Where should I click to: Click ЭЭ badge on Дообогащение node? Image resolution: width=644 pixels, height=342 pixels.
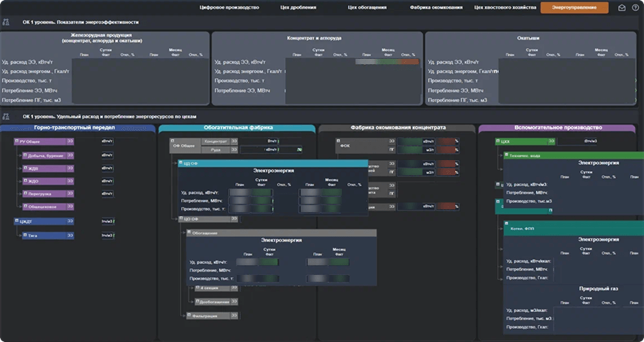[x=234, y=302]
